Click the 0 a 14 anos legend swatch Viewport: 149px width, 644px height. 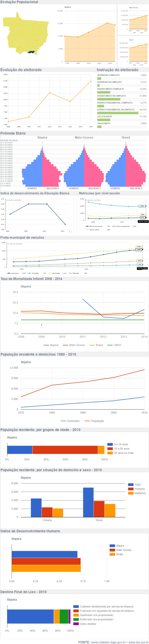tap(110, 445)
